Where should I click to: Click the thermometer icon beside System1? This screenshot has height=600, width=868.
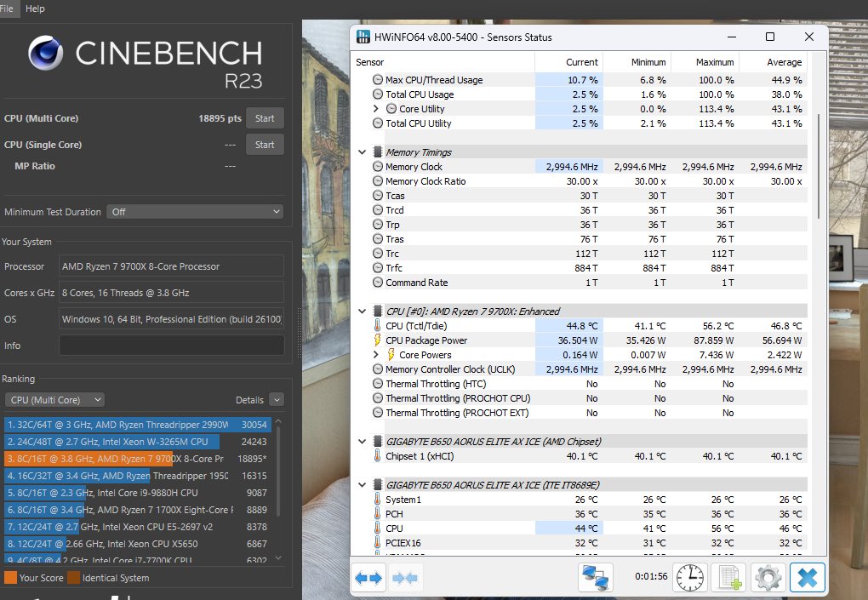point(378,500)
